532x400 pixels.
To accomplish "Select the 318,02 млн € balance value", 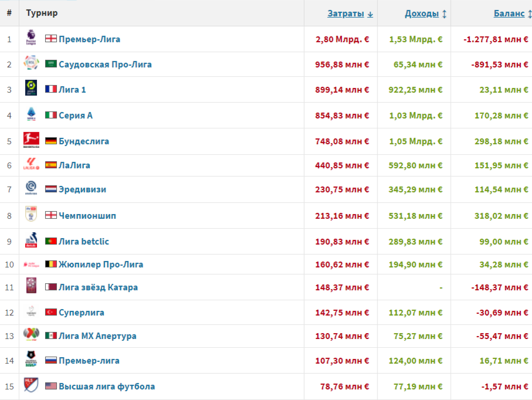I will [x=502, y=216].
